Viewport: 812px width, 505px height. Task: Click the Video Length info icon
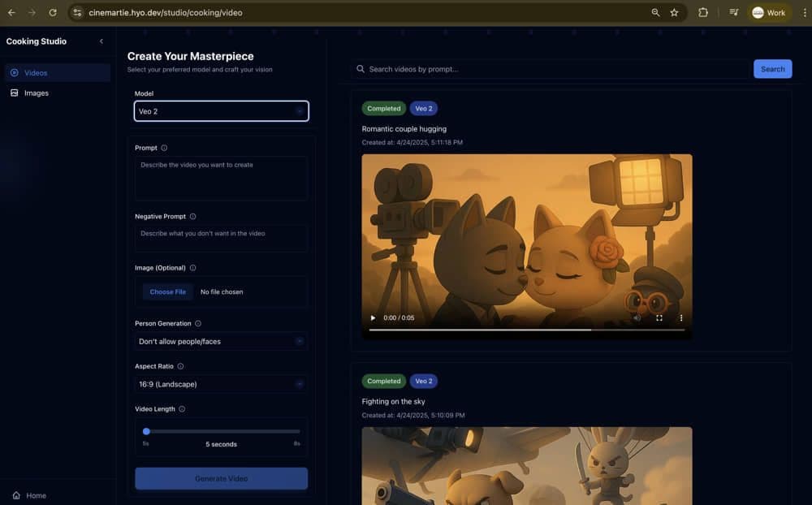pyautogui.click(x=182, y=409)
